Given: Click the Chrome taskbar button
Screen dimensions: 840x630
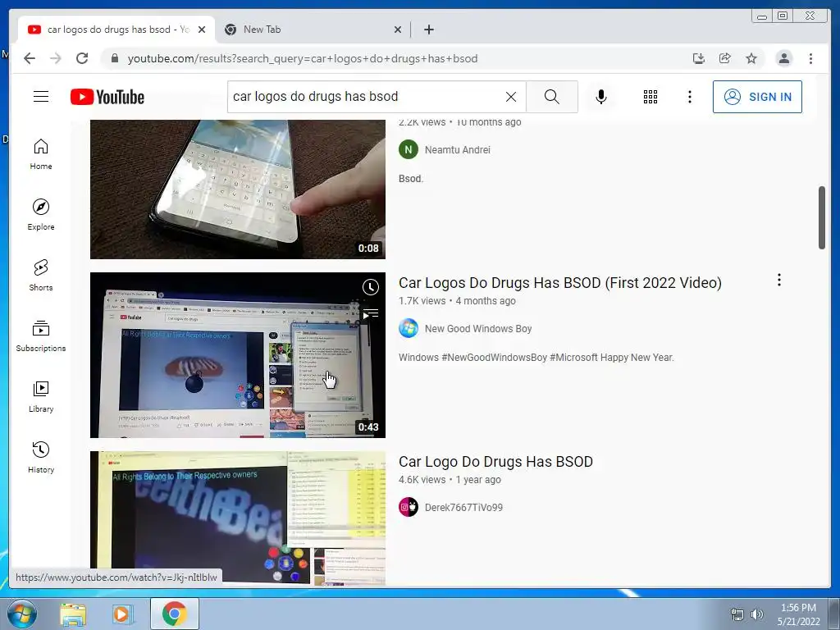Looking at the screenshot, I should (x=174, y=614).
